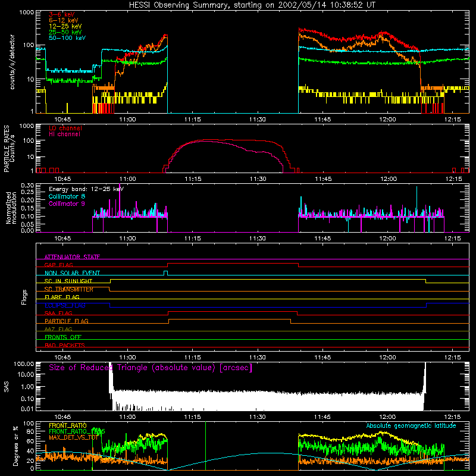Click the SC_IN_SUNLIGHT flag label
Image resolution: width=476 pixels, height=476 pixels.
tap(68, 281)
